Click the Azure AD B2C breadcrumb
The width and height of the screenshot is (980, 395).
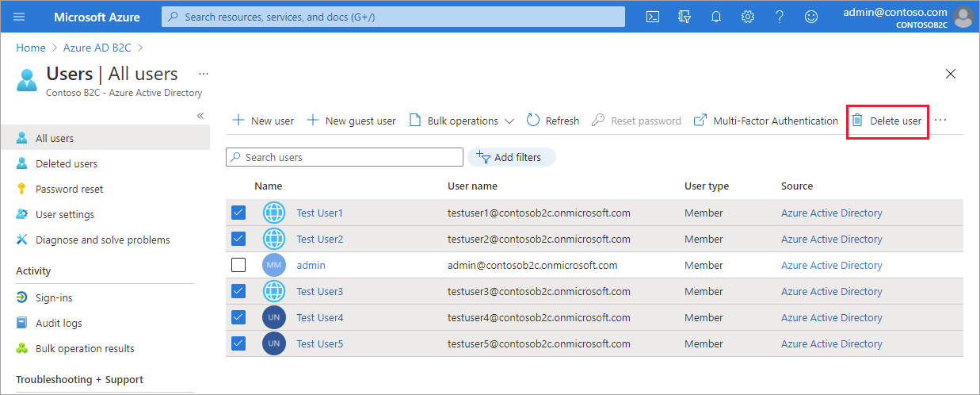[98, 48]
